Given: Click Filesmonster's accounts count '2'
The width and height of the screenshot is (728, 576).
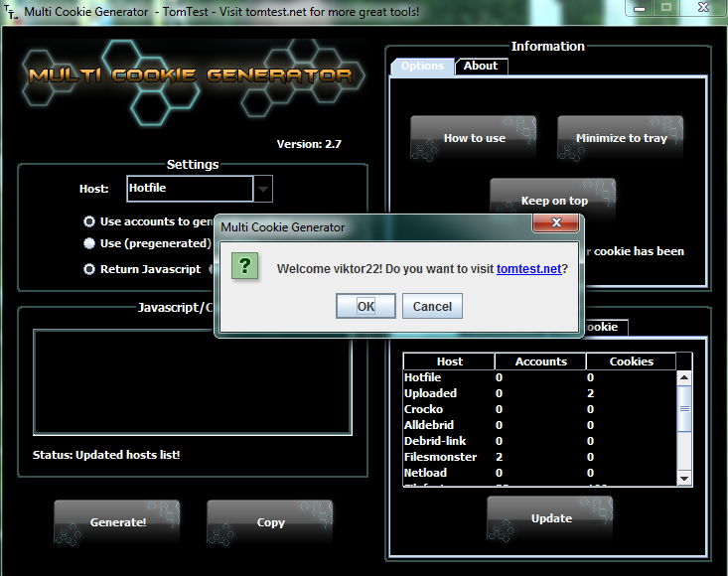Looking at the screenshot, I should pos(500,457).
